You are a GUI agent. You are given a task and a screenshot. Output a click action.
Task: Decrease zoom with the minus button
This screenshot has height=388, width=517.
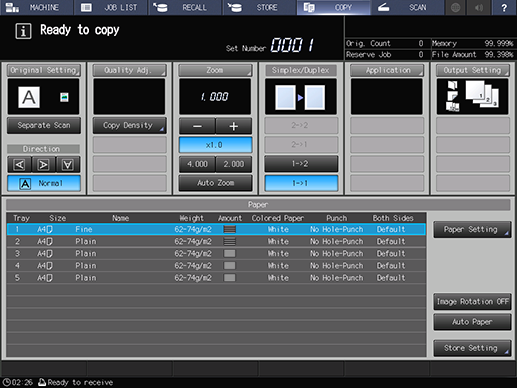tap(197, 126)
